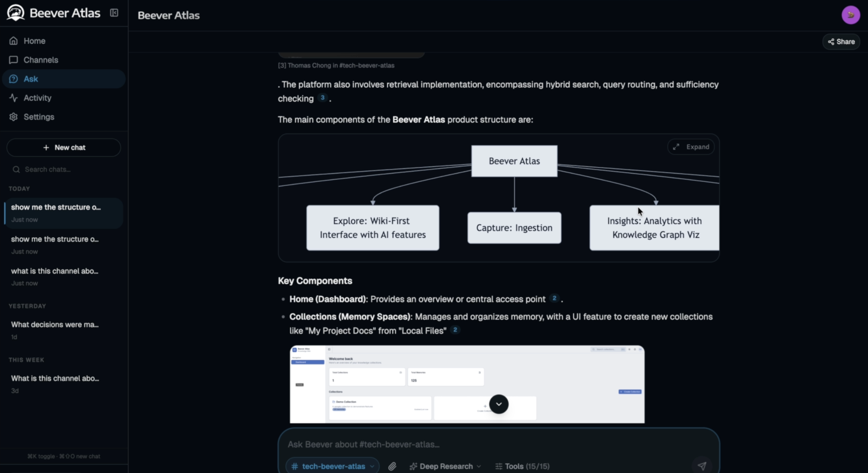Click the Insights: Analytics diagram node

(x=654, y=227)
